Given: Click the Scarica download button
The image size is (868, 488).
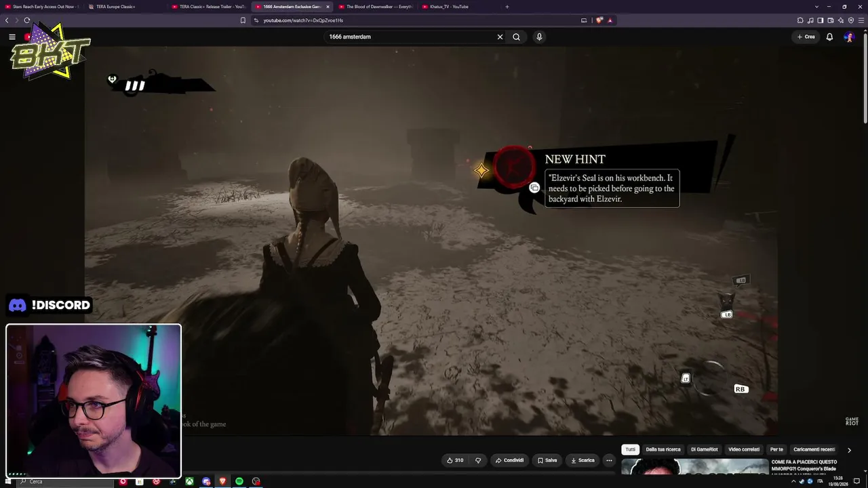Looking at the screenshot, I should pyautogui.click(x=583, y=460).
